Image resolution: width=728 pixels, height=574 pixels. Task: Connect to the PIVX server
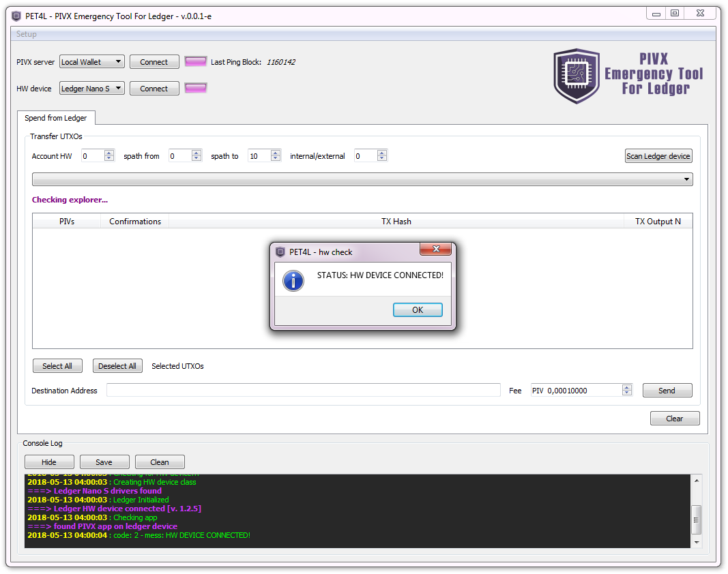tap(154, 62)
